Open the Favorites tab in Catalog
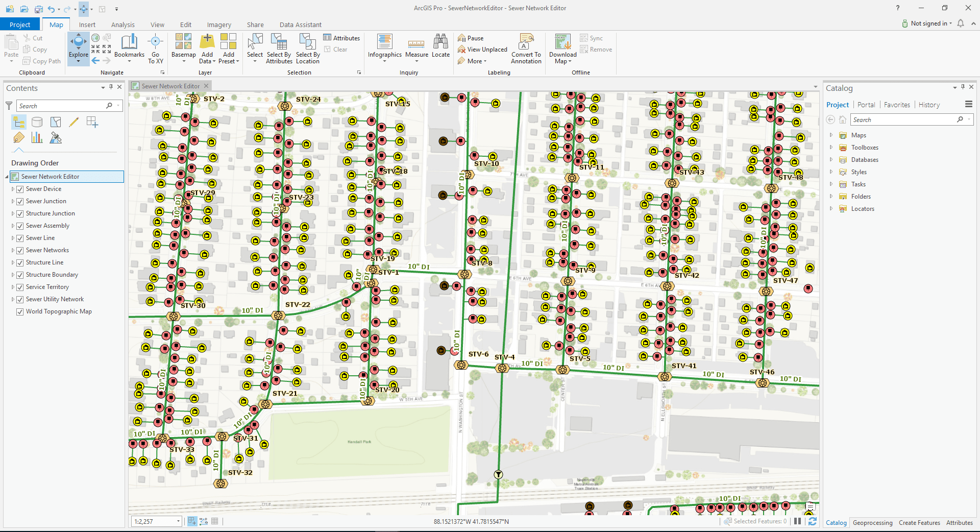The height and width of the screenshot is (532, 980). pos(897,105)
